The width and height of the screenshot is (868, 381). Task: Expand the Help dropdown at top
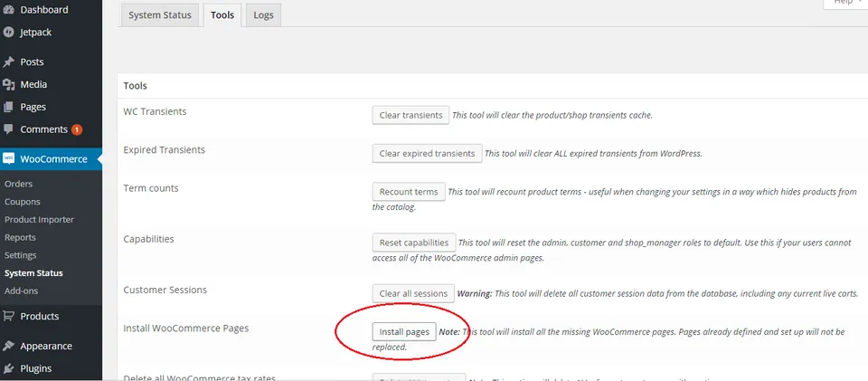point(845,3)
